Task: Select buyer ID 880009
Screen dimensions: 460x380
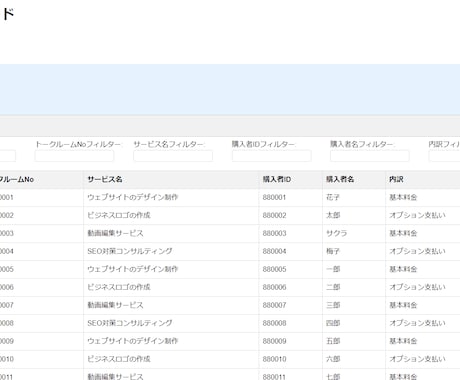Action: pyautogui.click(x=274, y=341)
